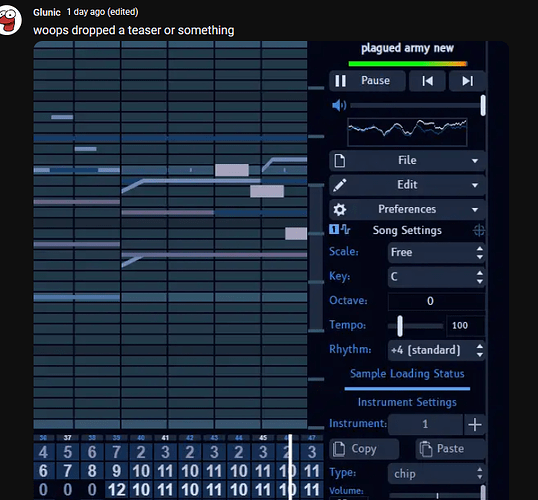
Task: Open the Rhythm selector showing standard
Action: [x=436, y=350]
